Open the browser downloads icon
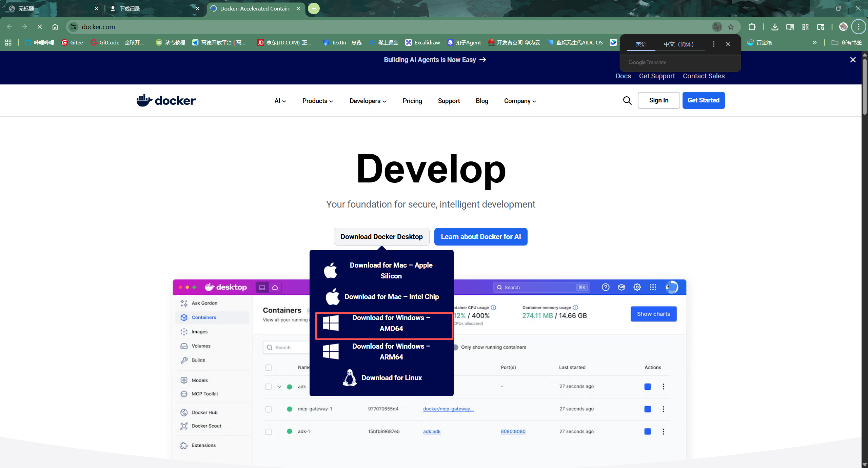 pos(775,27)
